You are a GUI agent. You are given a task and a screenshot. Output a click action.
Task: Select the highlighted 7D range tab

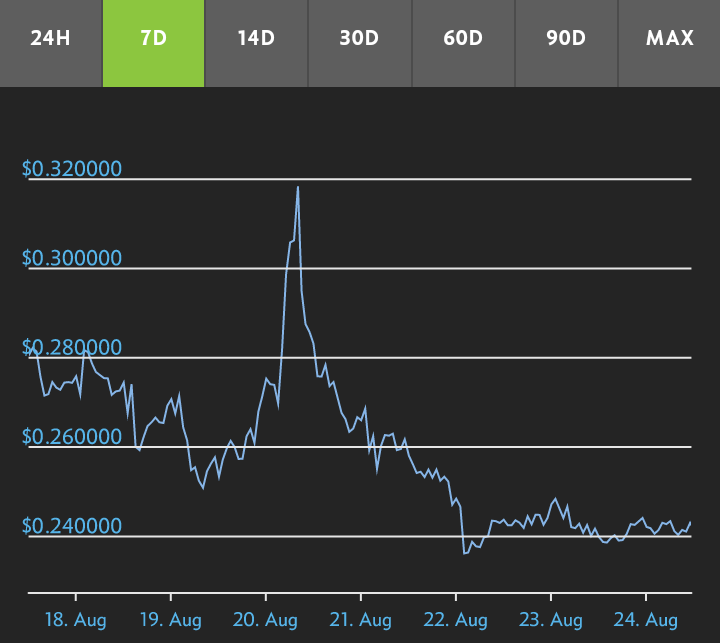153,43
